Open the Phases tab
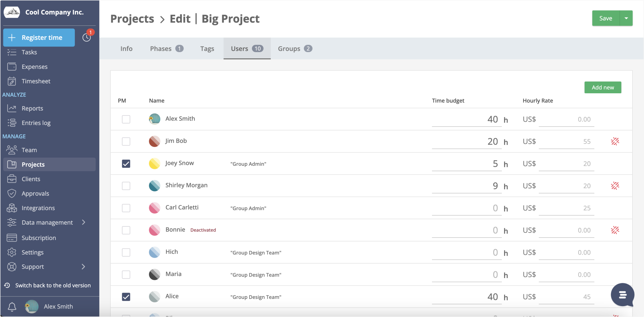Screen dimensions: 644x317 (161, 48)
